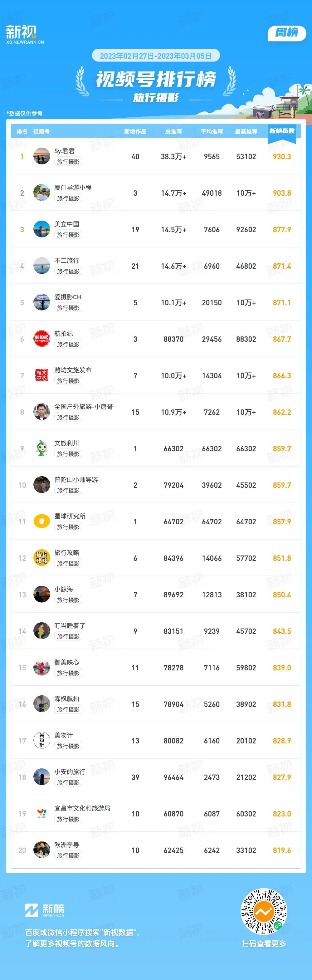This screenshot has height=980, width=312.
Task: Click 潍坊文旅发布 red seal icon
Action: 42,375
